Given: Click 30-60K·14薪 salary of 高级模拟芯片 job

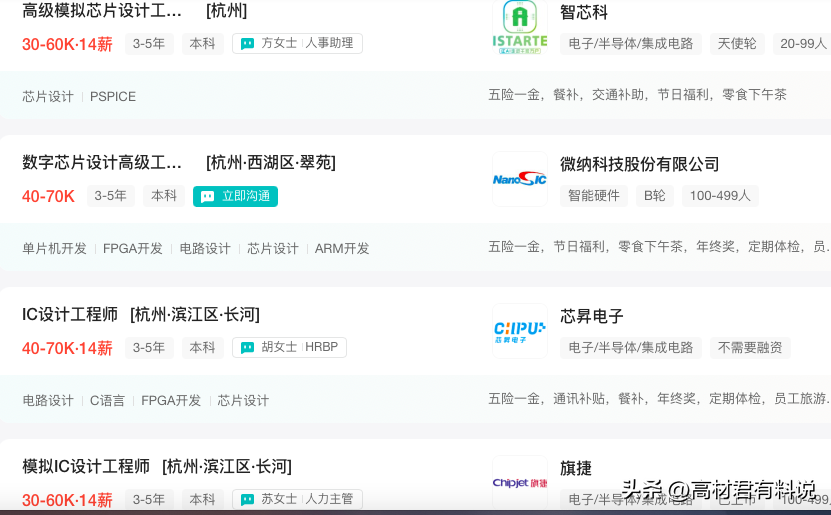Looking at the screenshot, I should point(67,45).
